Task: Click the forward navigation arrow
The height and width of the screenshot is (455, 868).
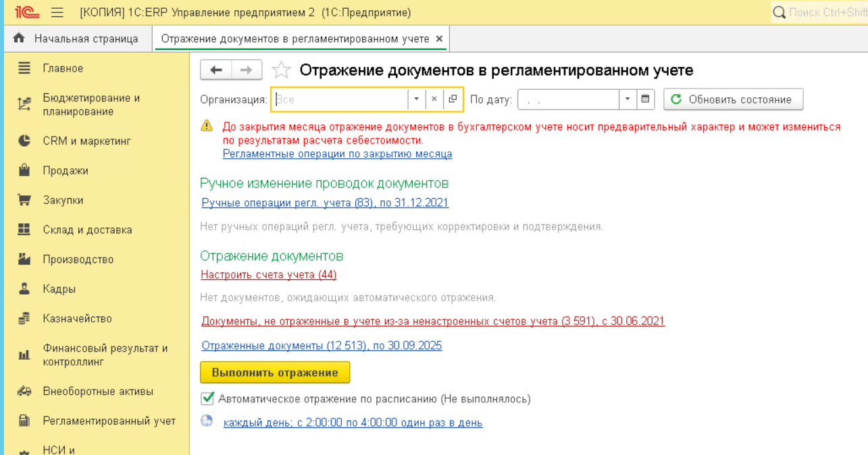Action: tap(247, 70)
